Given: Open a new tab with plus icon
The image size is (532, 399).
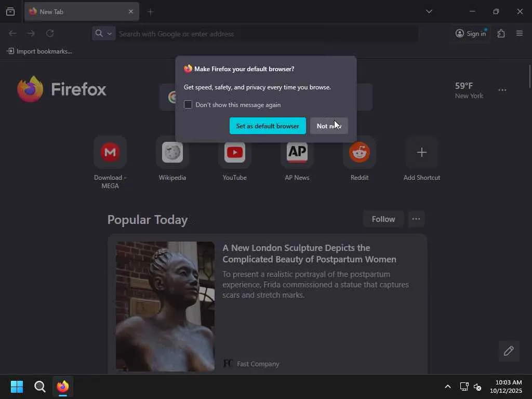Looking at the screenshot, I should (150, 12).
